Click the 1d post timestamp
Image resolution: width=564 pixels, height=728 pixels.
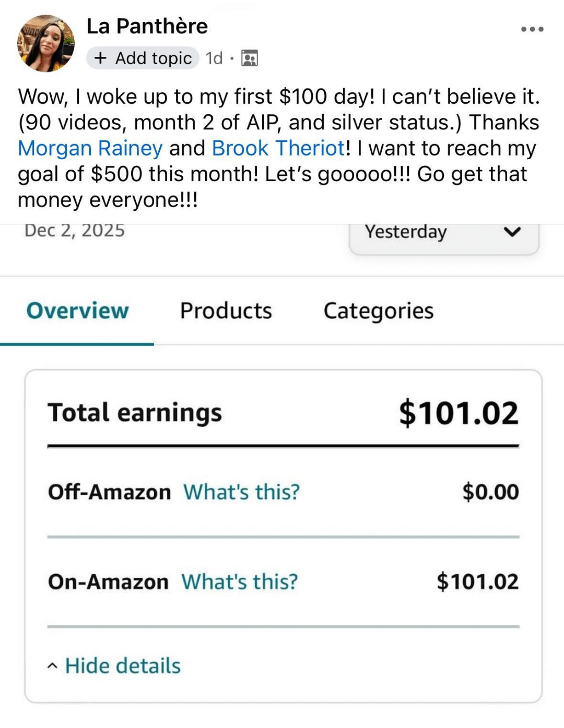click(214, 58)
